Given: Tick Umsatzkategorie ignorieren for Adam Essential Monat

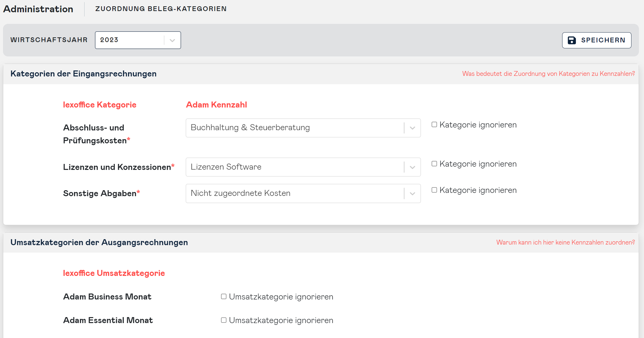Looking at the screenshot, I should click(x=224, y=320).
